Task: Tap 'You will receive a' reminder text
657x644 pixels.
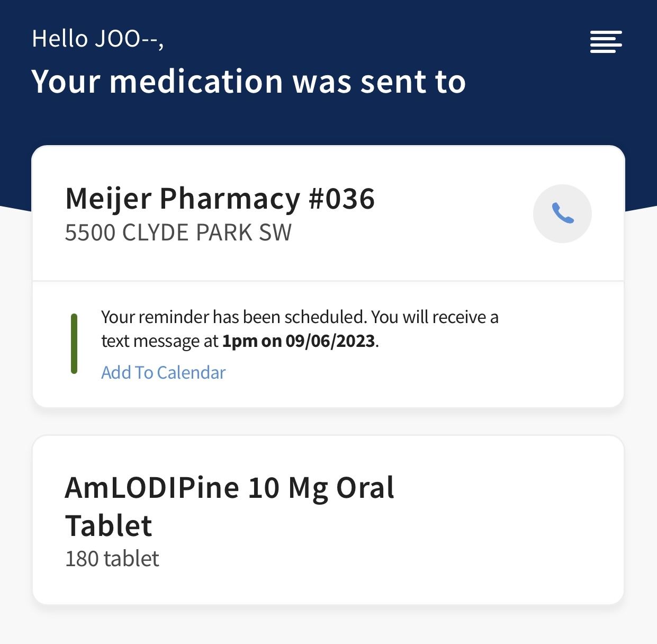Action: (x=435, y=317)
